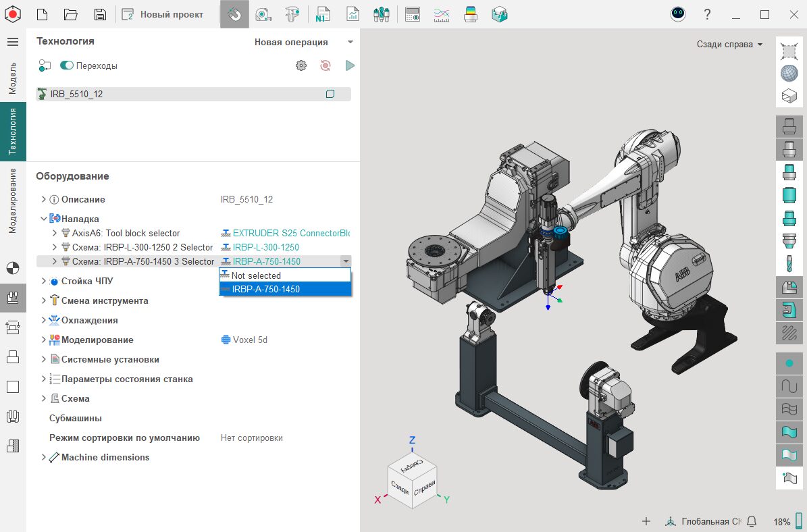Open the Сзади справа view dropdown
The height and width of the screenshot is (532, 807).
tap(729, 45)
